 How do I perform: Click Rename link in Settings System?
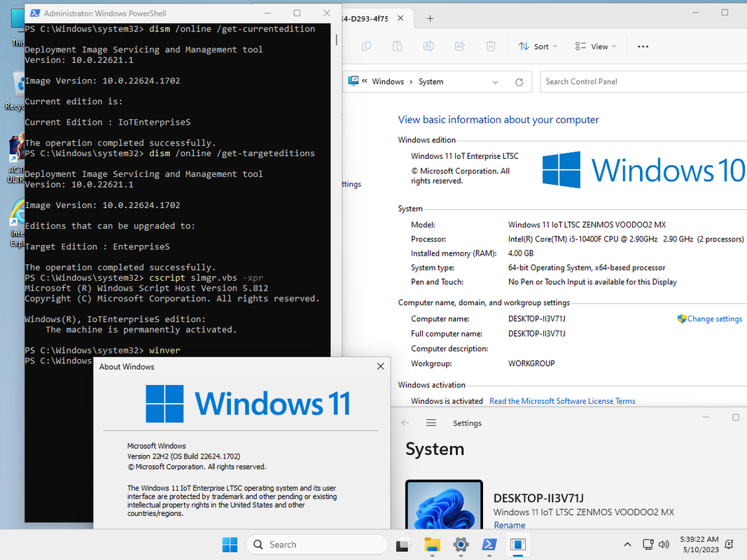tap(509, 525)
